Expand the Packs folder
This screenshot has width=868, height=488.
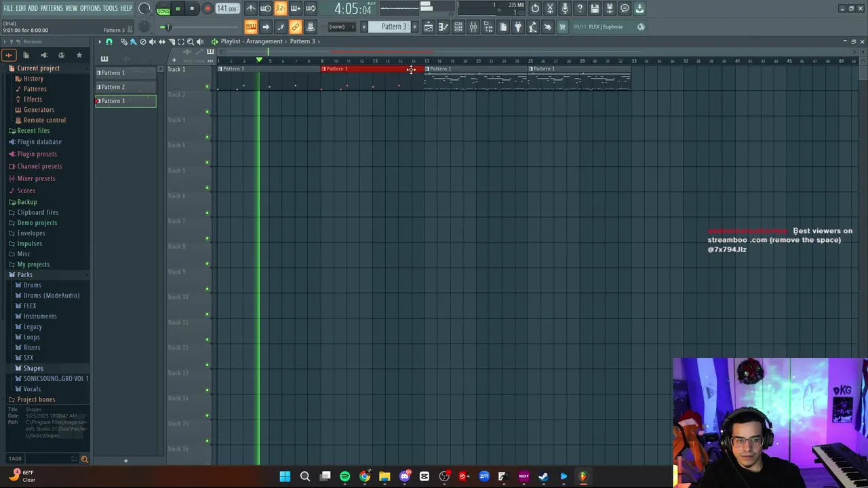click(x=24, y=274)
